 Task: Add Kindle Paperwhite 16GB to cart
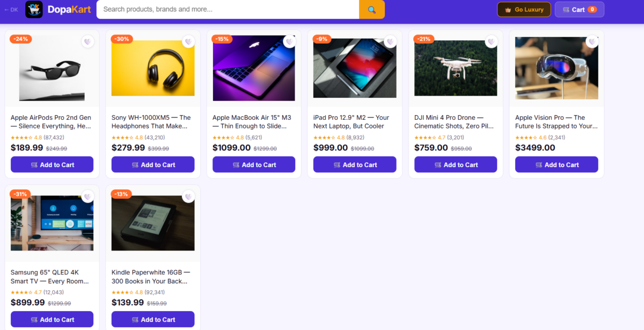[153, 319]
